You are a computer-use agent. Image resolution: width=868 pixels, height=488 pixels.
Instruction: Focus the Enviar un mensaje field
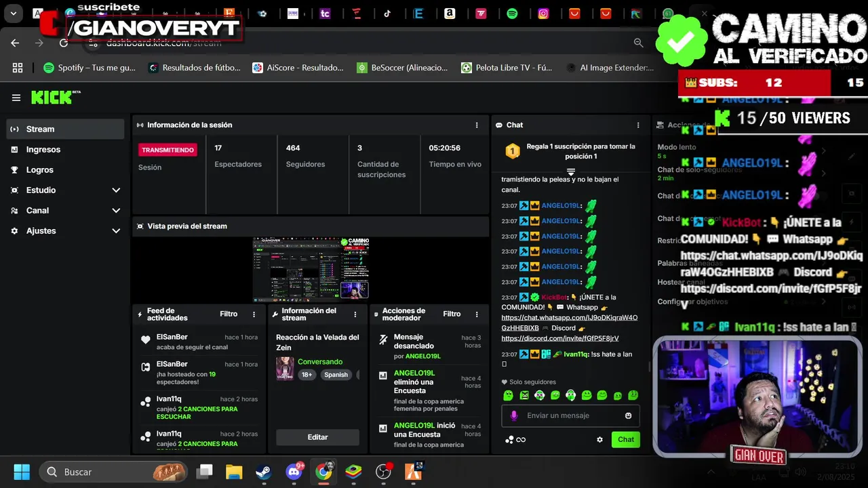click(x=570, y=415)
